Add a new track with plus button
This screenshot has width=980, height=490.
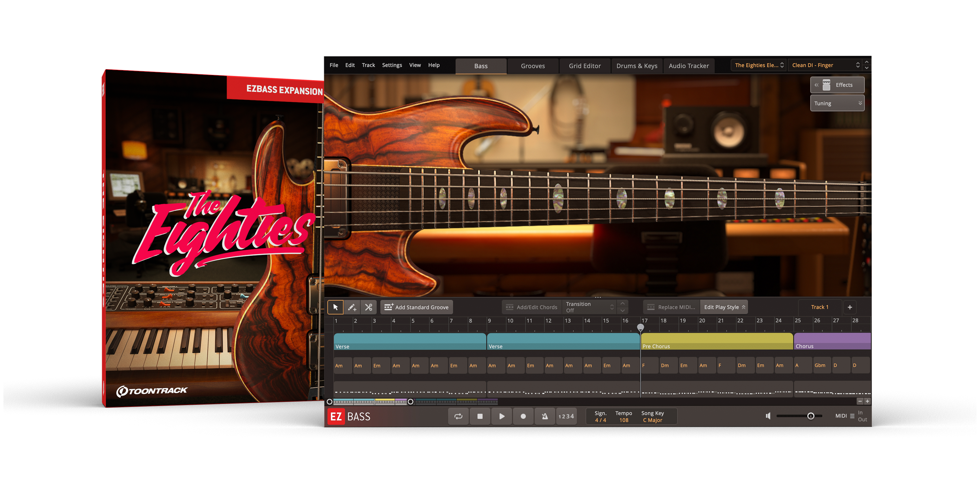point(849,307)
